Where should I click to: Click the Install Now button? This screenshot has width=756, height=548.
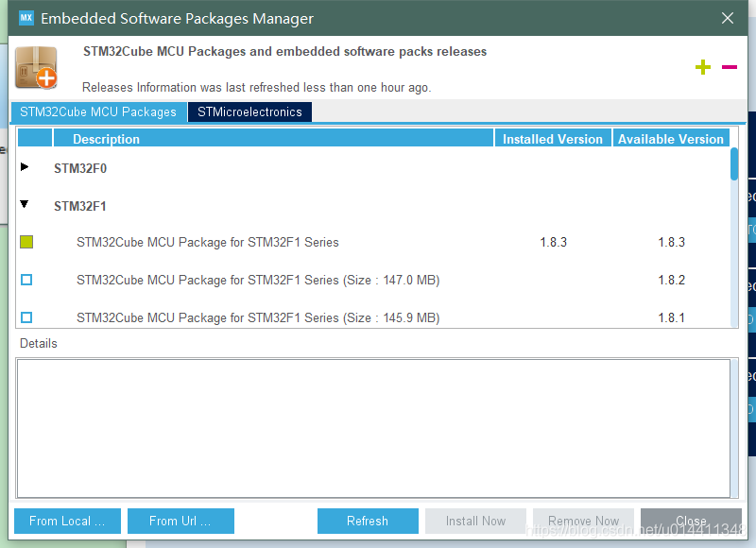coord(476,521)
